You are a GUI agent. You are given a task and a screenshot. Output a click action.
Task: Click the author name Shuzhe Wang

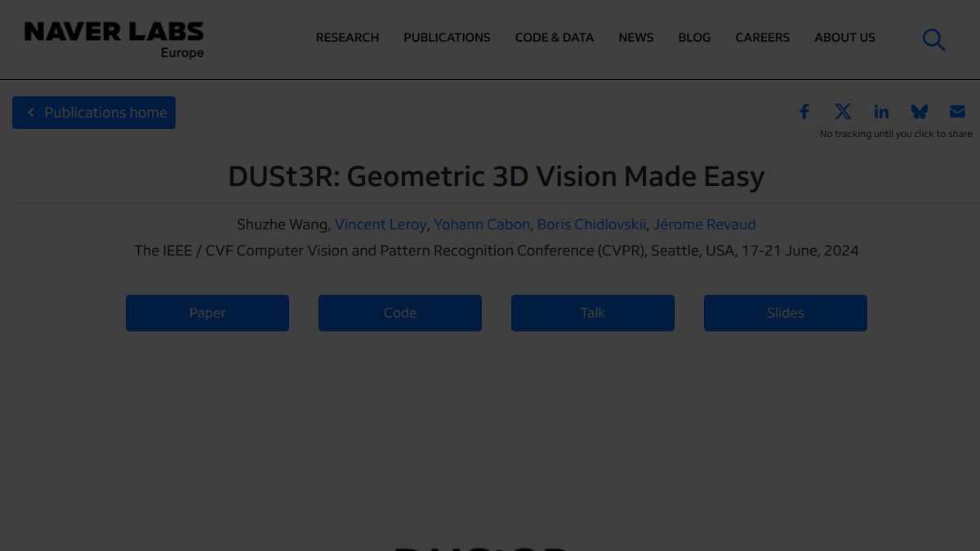tap(283, 224)
